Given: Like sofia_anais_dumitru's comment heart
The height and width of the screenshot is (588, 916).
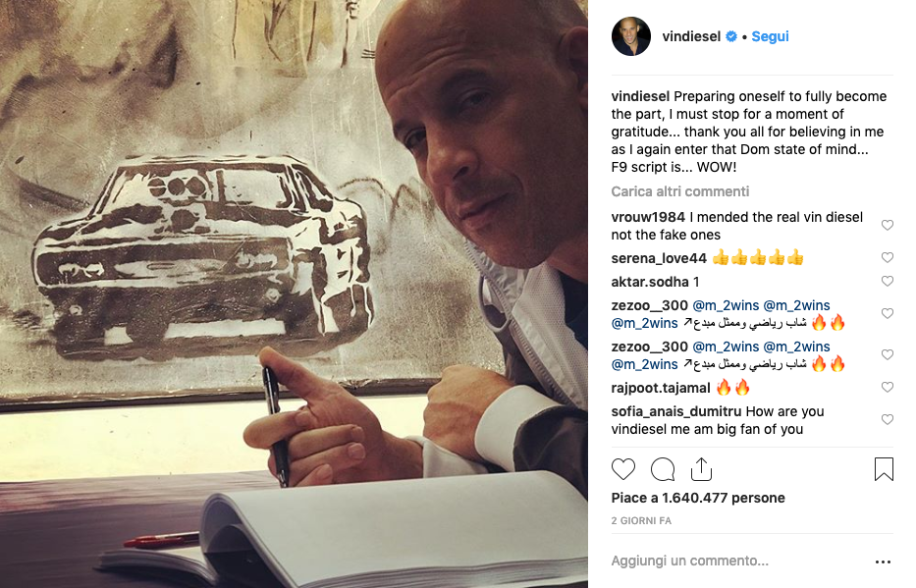Looking at the screenshot, I should tap(888, 420).
